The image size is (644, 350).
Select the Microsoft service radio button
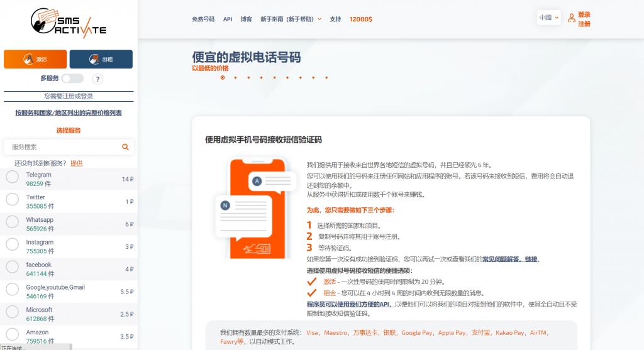tap(13, 312)
